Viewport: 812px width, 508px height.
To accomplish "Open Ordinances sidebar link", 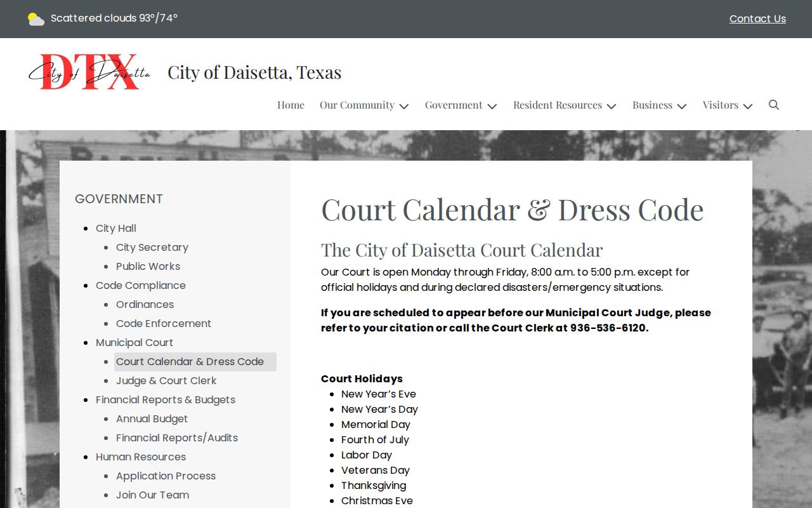I will 145,304.
